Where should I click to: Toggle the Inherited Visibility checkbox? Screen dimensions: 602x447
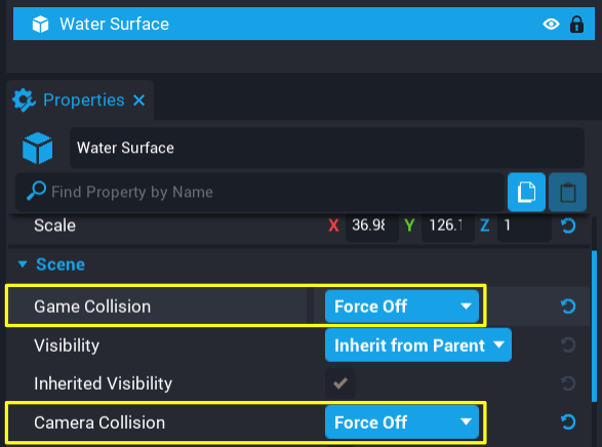click(x=340, y=383)
